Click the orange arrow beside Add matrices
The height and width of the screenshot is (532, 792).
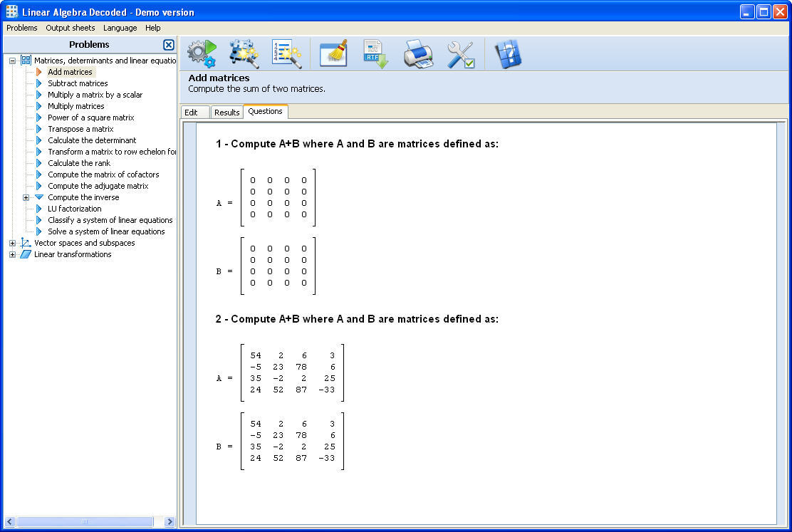[39, 72]
